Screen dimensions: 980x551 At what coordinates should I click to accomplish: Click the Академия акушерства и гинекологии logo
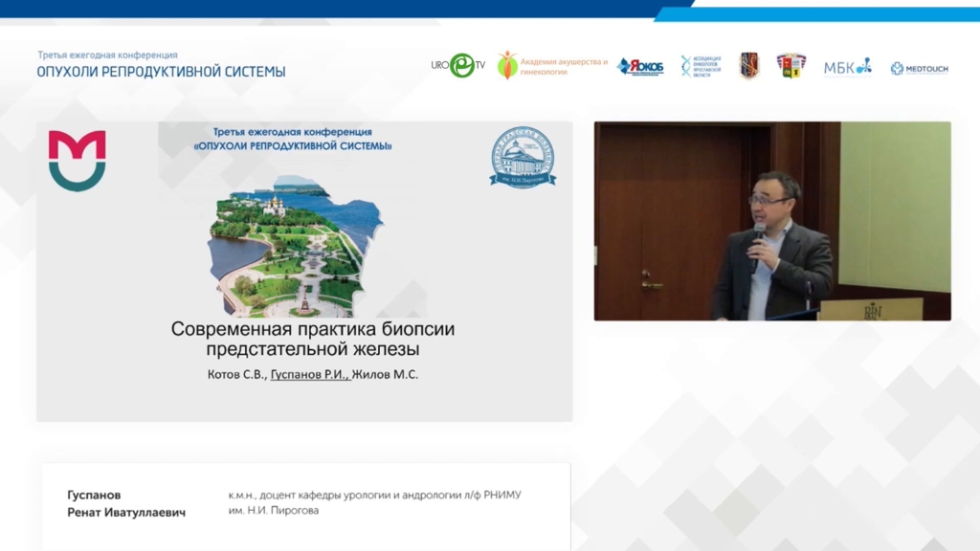point(552,66)
